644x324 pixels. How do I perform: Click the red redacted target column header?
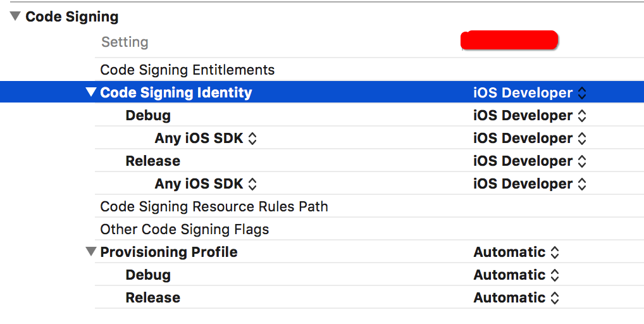pyautogui.click(x=509, y=40)
